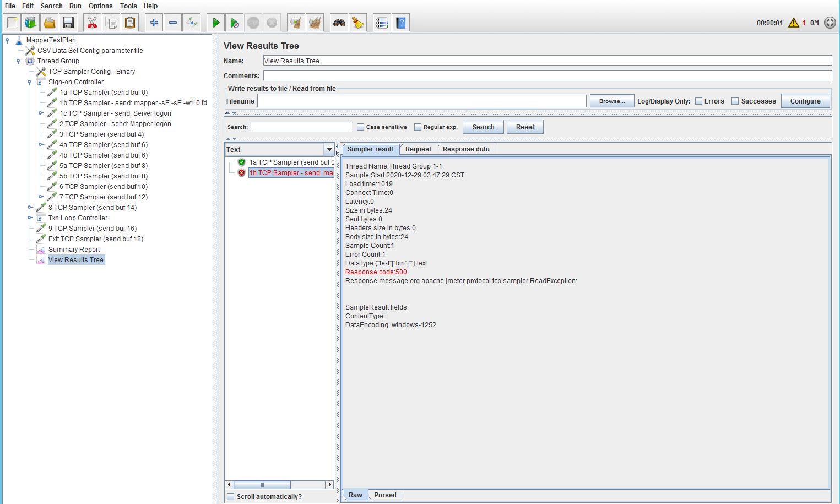Start test without pauses

point(234,23)
